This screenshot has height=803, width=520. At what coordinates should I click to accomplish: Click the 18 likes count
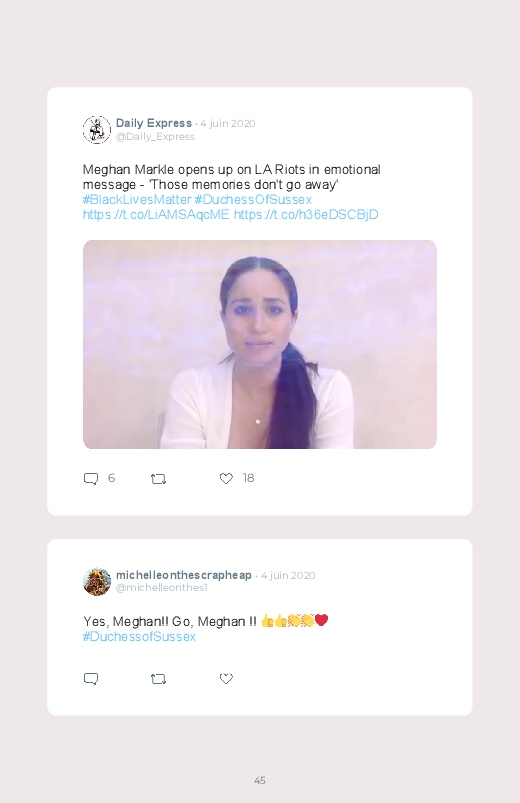click(x=248, y=478)
